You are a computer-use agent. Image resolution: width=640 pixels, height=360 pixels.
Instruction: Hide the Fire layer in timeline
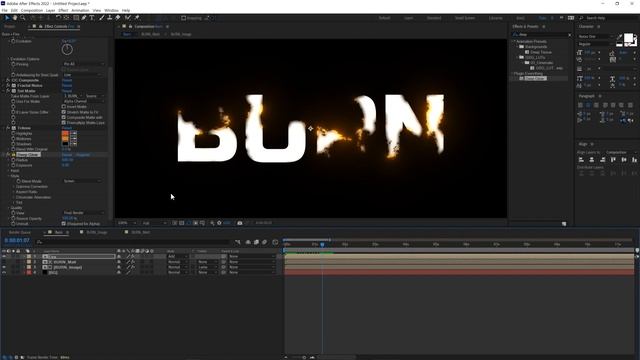point(4,256)
